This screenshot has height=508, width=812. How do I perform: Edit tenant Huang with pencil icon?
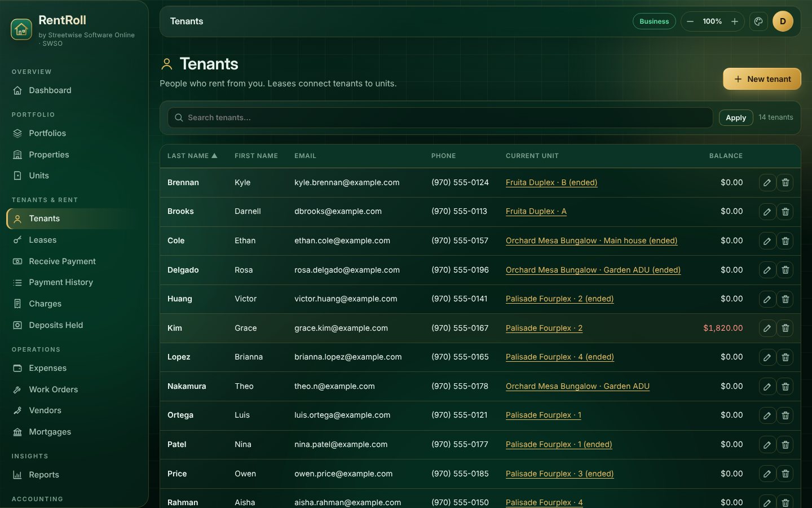(767, 299)
